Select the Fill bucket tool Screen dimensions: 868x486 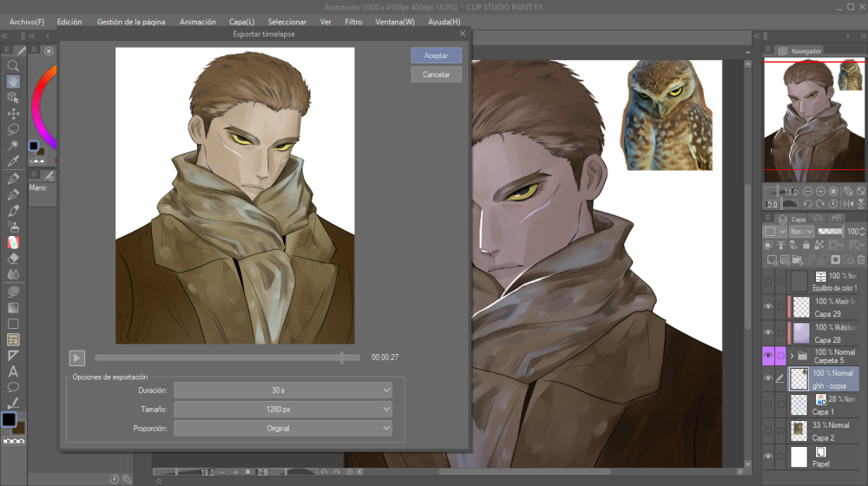pyautogui.click(x=13, y=292)
